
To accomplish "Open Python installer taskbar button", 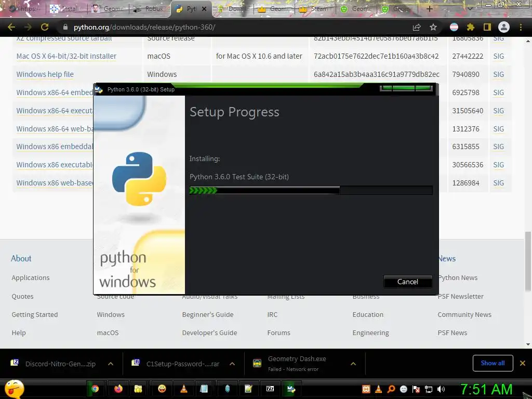I will coord(291,389).
